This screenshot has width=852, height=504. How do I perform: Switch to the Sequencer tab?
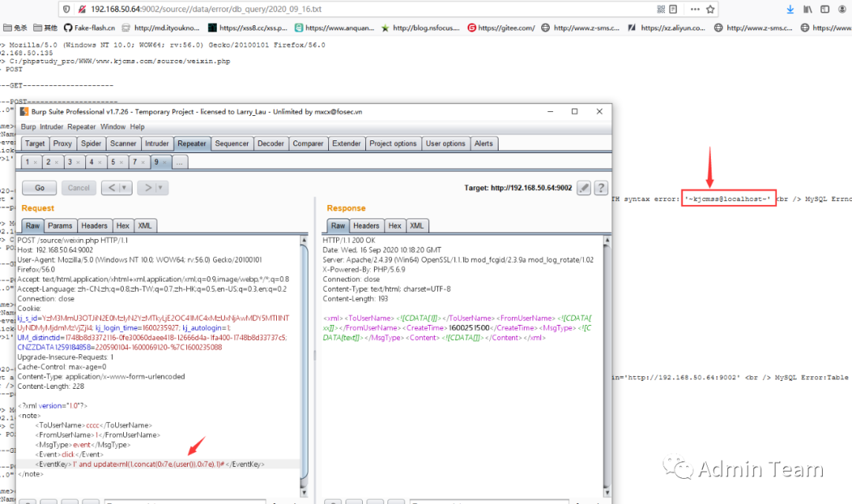click(x=232, y=144)
